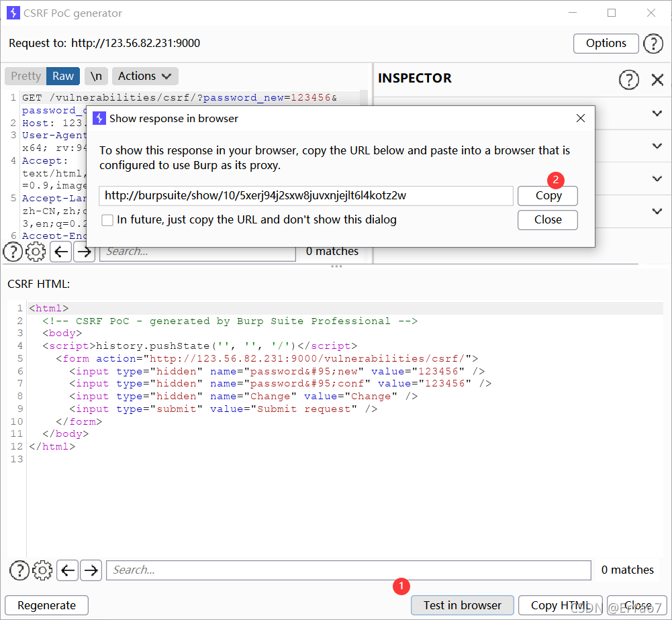Open settings gear in request search bar

(36, 252)
